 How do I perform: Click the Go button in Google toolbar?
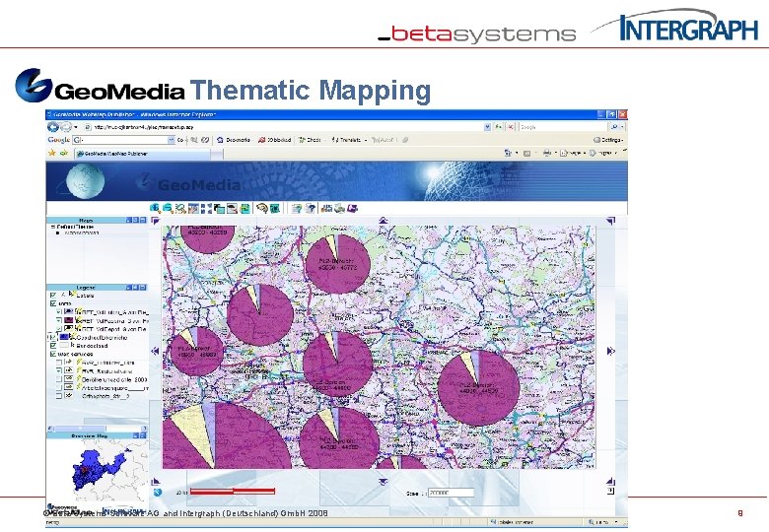click(x=180, y=140)
